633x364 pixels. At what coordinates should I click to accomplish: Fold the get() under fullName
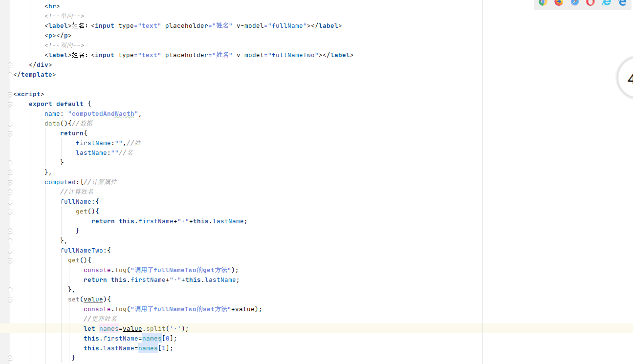10,212
